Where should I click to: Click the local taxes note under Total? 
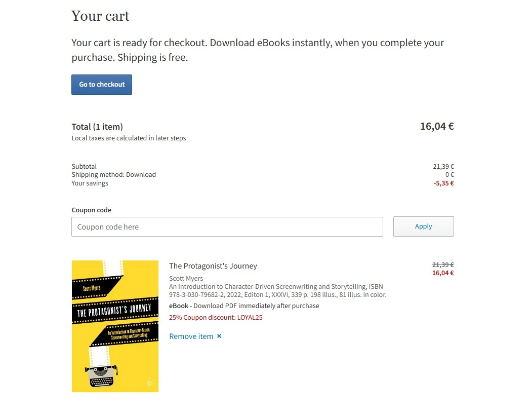click(x=129, y=138)
